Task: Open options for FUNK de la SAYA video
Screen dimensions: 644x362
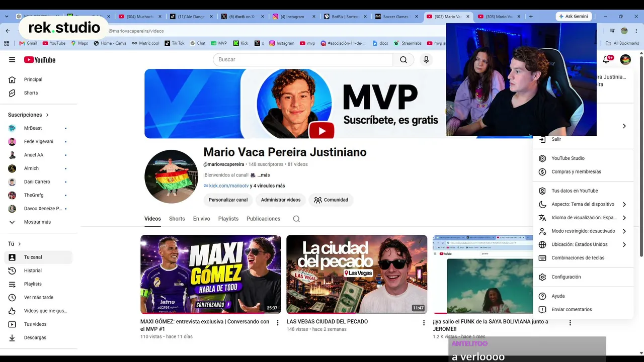Action: point(570,323)
